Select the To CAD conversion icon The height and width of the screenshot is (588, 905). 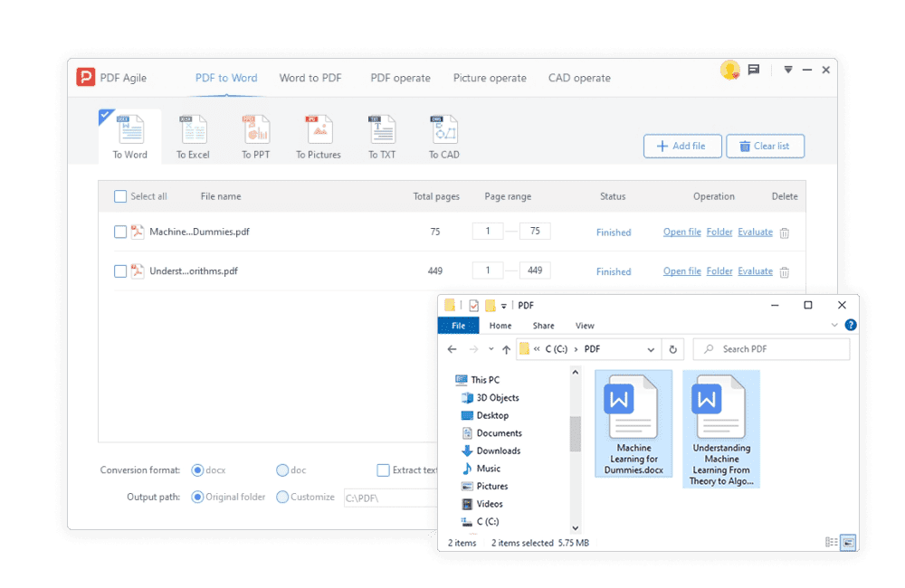tap(443, 132)
